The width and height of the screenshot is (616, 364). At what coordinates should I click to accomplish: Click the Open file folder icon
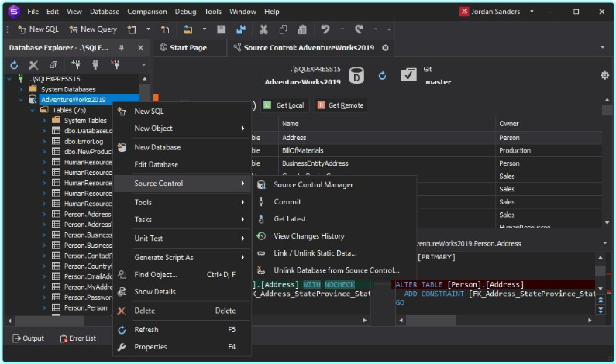pos(188,29)
